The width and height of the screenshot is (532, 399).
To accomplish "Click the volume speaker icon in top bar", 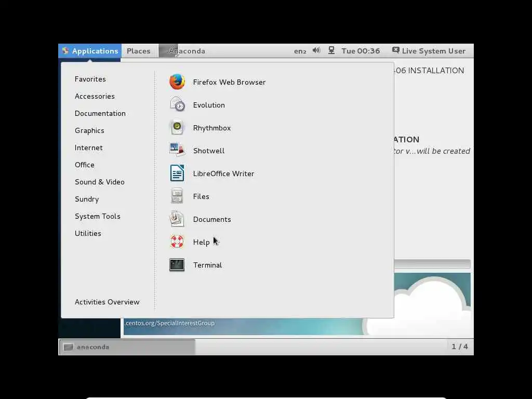I will click(x=316, y=50).
